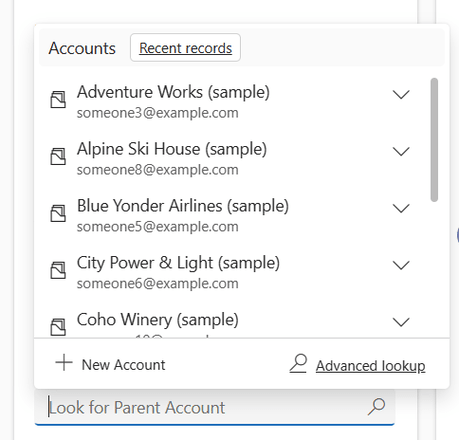Click the search magnifier icon in lookup field
The height and width of the screenshot is (440, 459).
(376, 407)
